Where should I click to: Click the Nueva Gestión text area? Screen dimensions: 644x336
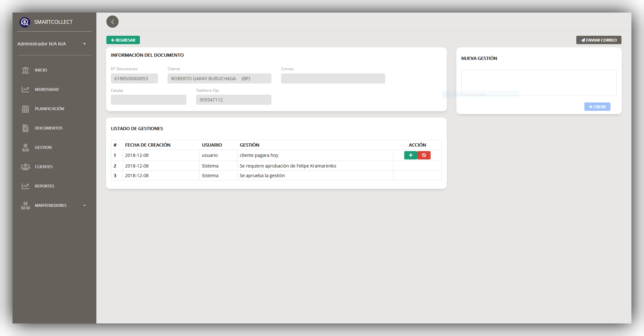539,82
